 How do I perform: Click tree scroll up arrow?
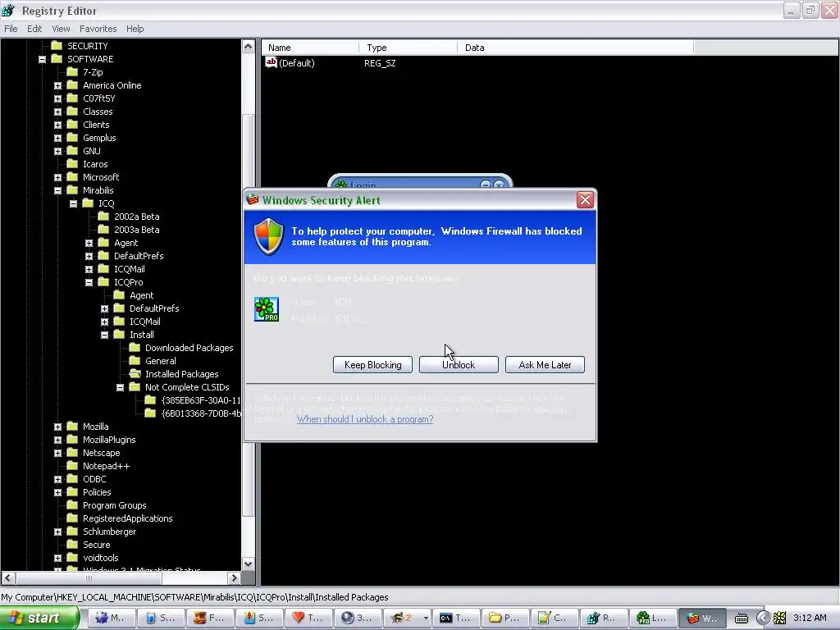(x=248, y=47)
